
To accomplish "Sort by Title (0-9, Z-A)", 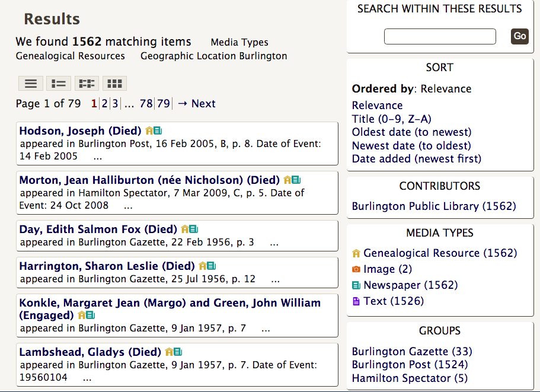I will point(391,119).
